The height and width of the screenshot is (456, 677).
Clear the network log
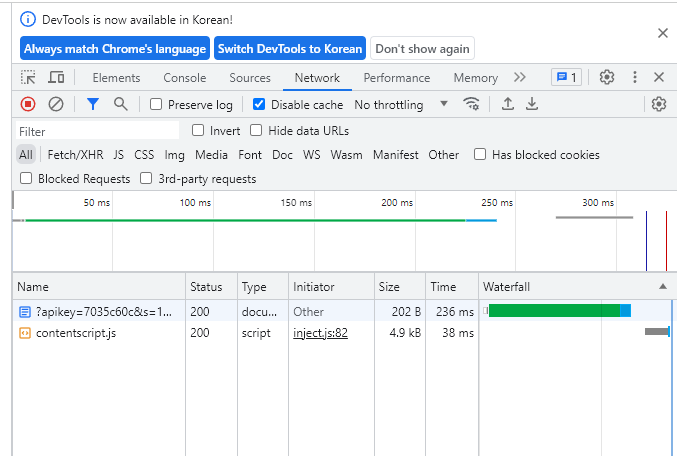(56, 104)
